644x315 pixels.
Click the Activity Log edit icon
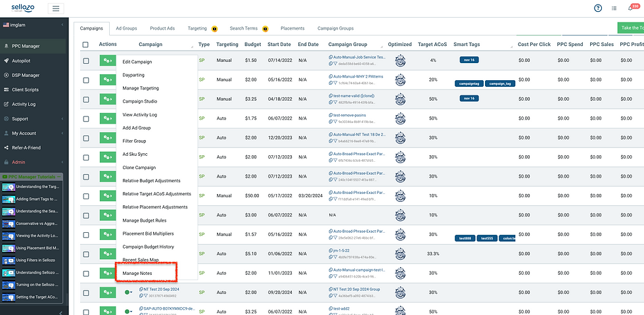6,105
